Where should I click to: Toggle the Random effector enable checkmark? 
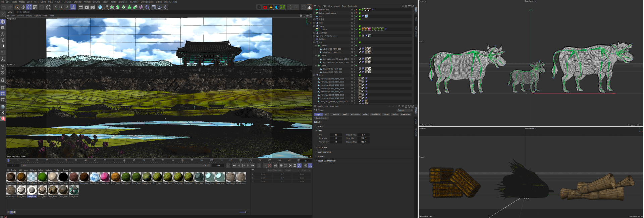356,39
